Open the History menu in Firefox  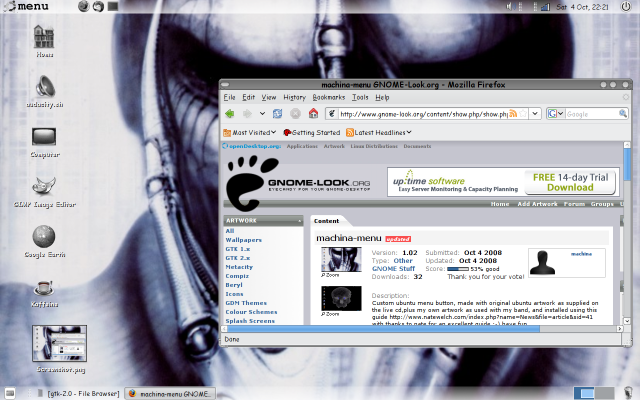294,97
